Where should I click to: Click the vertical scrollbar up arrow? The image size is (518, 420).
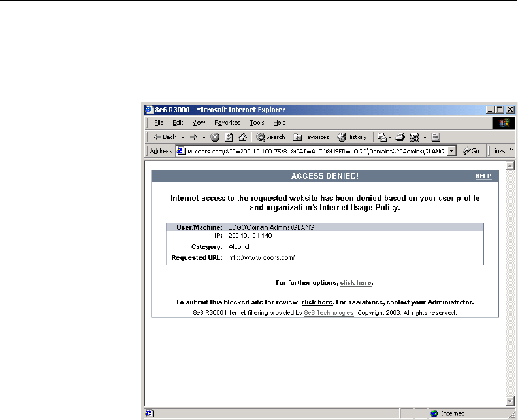[510, 166]
